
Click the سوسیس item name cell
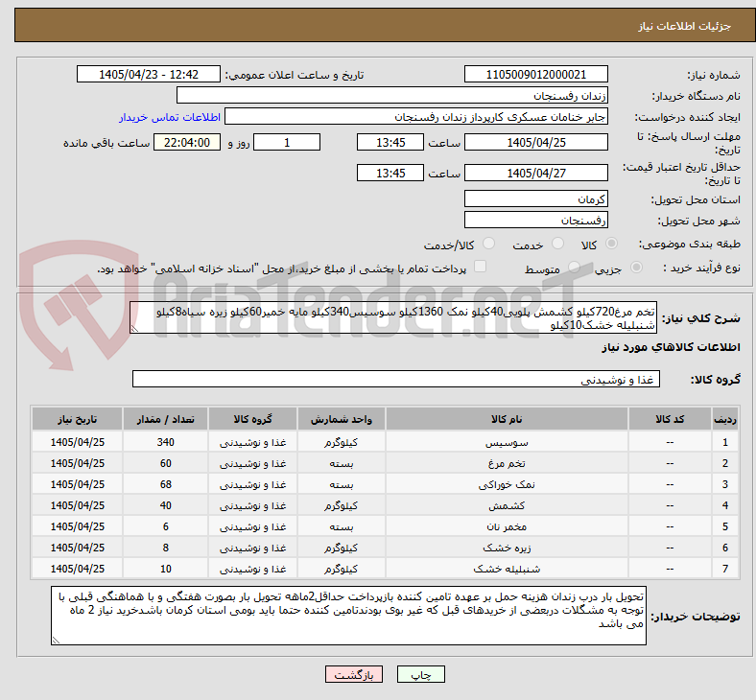507,442
